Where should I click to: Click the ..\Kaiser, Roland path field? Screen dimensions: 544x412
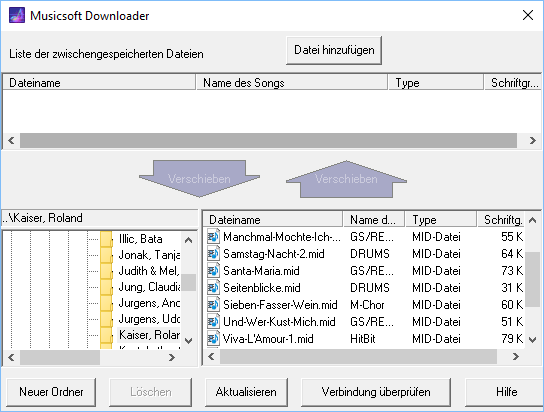tap(100, 218)
